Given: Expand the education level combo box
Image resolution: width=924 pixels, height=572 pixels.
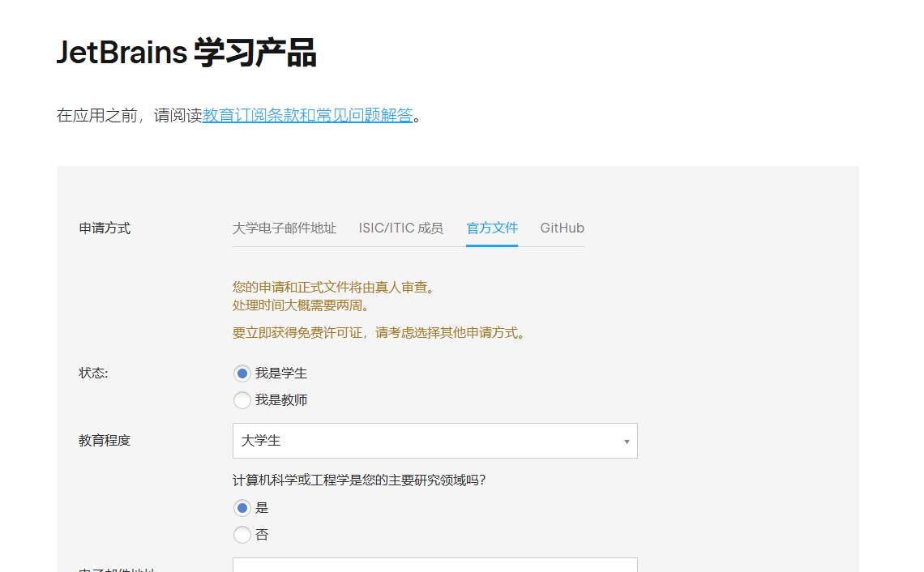Looking at the screenshot, I should coord(435,440).
